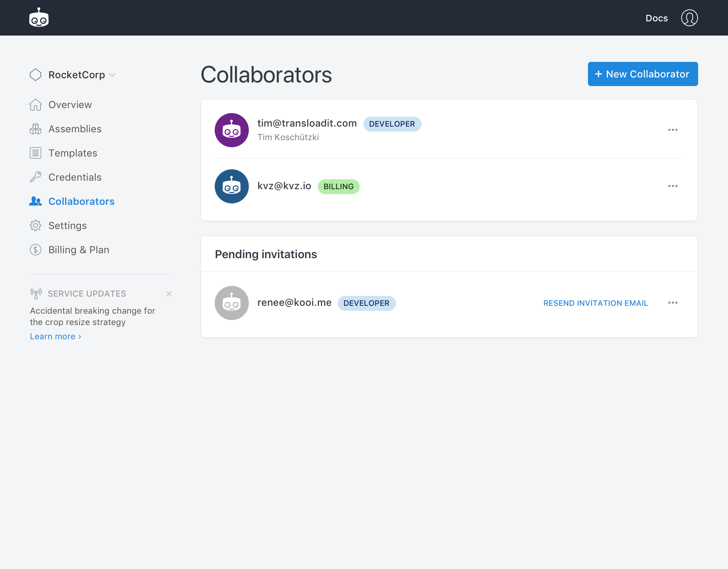Expand the RocketCorp workspace dropdown

(x=112, y=75)
